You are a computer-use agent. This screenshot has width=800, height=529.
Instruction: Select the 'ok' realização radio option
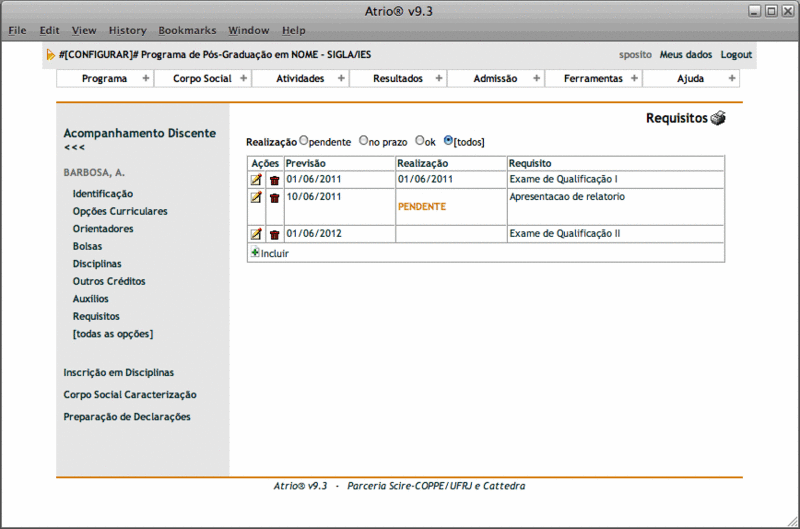pyautogui.click(x=419, y=141)
